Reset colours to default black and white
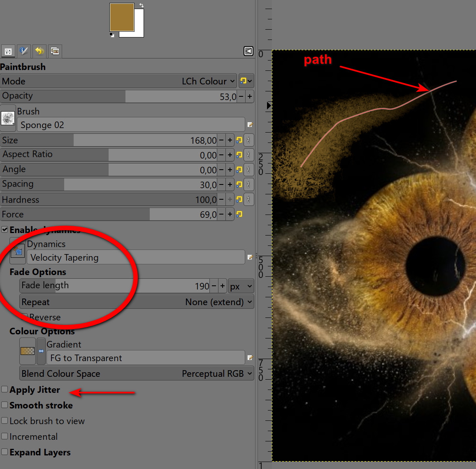The width and height of the screenshot is (476, 469). click(x=112, y=35)
